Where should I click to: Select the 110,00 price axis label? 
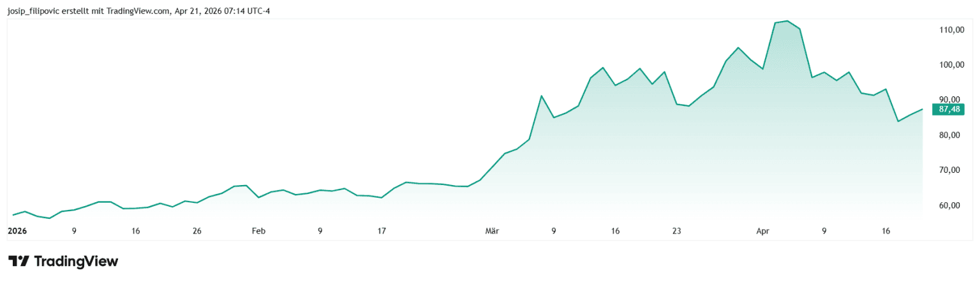(x=951, y=30)
